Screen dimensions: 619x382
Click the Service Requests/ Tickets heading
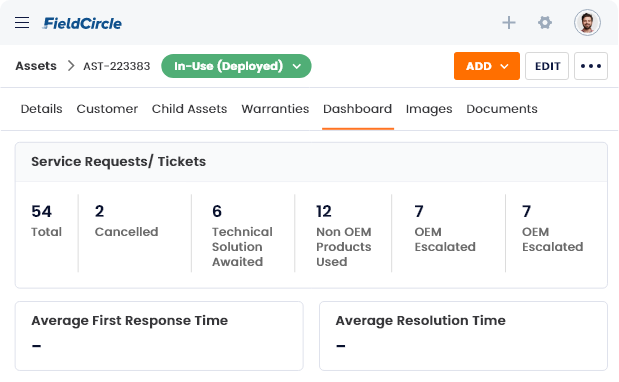pos(118,161)
